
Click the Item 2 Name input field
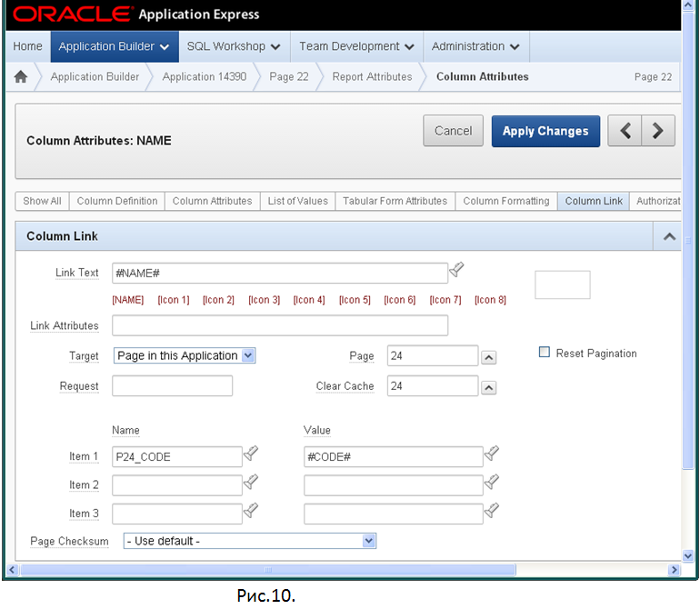(177, 485)
